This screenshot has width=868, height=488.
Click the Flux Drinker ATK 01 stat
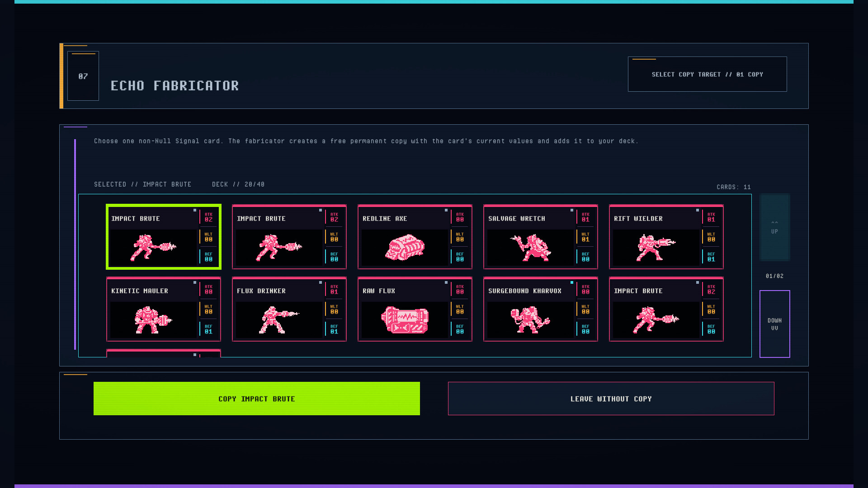pyautogui.click(x=334, y=290)
